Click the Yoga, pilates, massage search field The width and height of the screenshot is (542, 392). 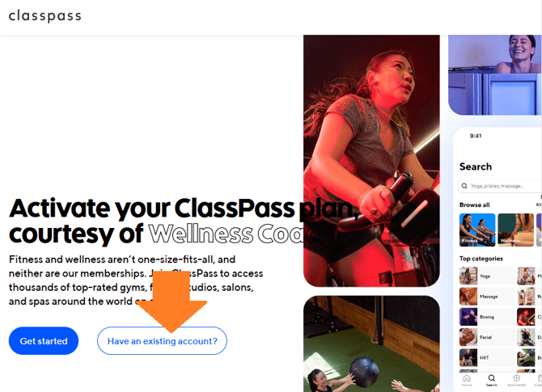click(x=500, y=186)
